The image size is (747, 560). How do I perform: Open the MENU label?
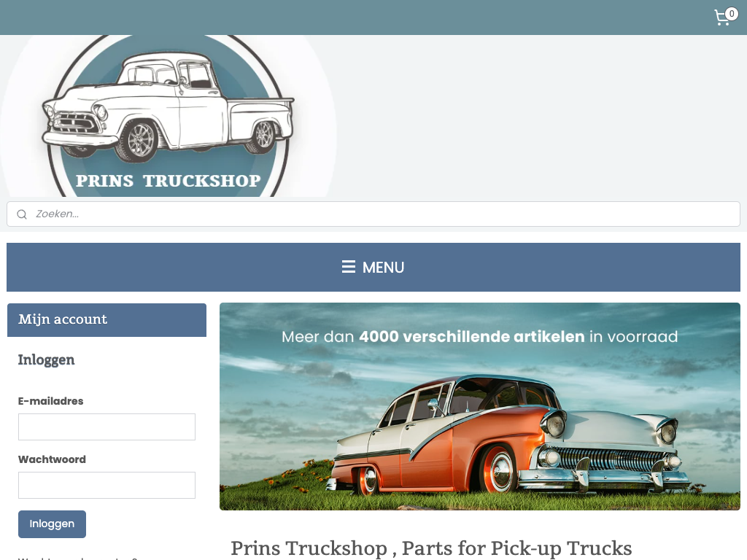coord(383,267)
